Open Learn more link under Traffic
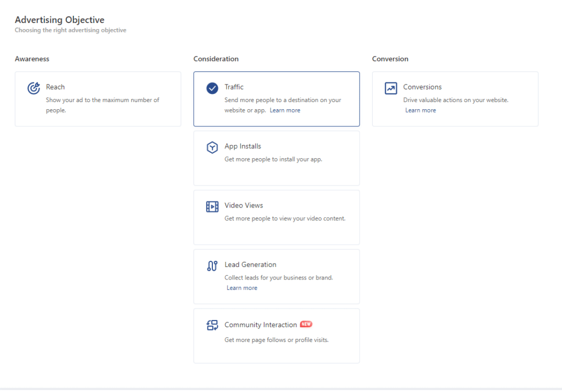This screenshot has width=562, height=392. (285, 110)
